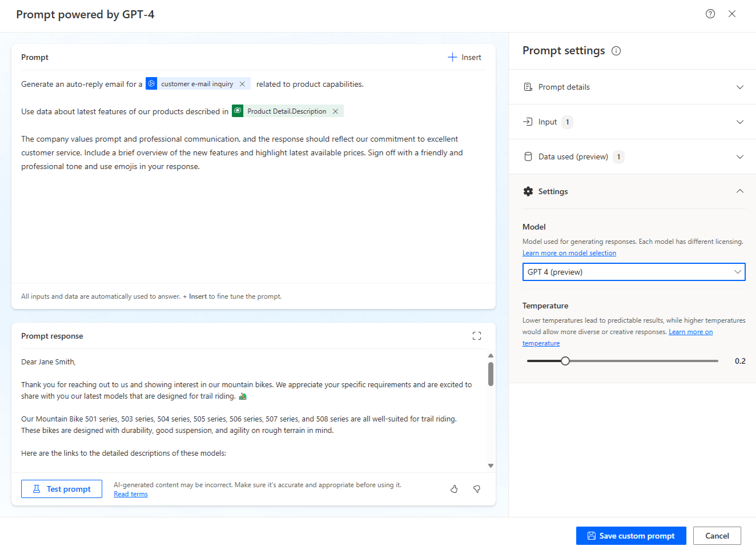Image resolution: width=756 pixels, height=550 pixels.
Task: Click the 'Dear Jane Smith,' response line
Action: (x=49, y=362)
